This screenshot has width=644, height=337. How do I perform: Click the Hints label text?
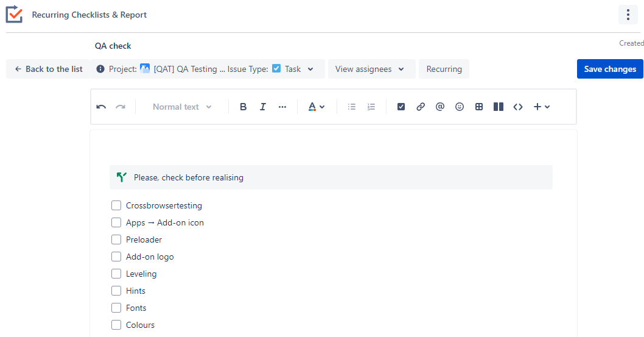click(136, 291)
